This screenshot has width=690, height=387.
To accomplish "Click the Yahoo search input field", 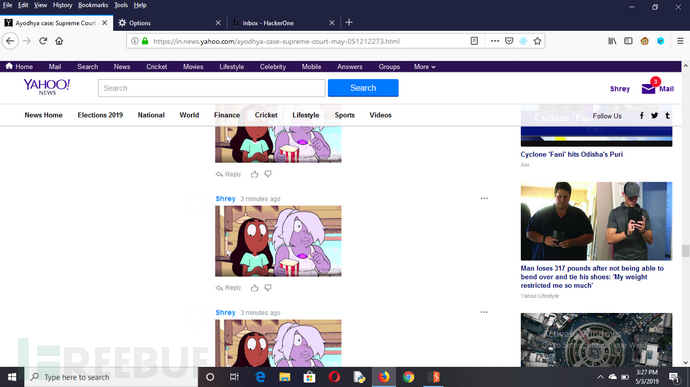I will pyautogui.click(x=212, y=88).
